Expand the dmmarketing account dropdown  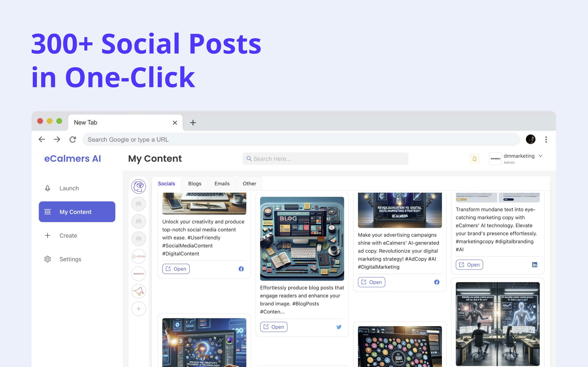click(540, 156)
